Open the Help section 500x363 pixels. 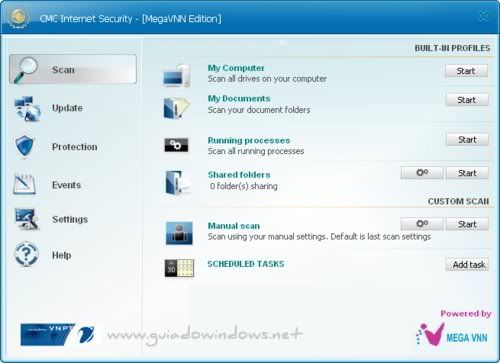[62, 255]
